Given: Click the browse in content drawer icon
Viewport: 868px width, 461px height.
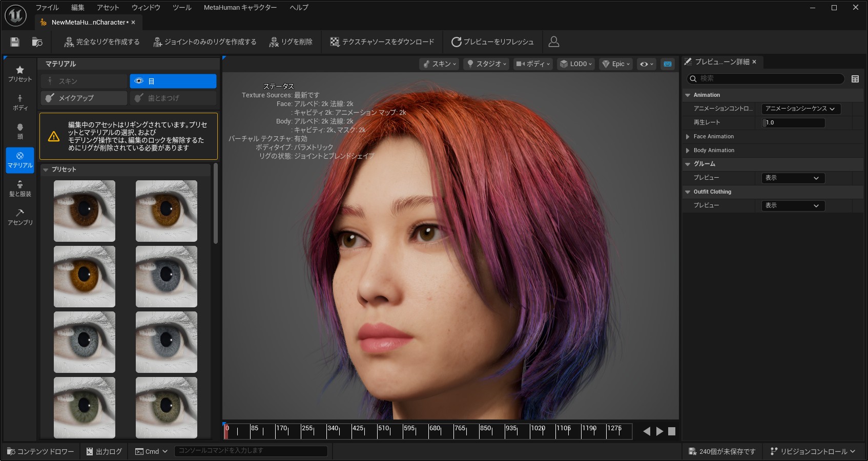Looking at the screenshot, I should tap(37, 42).
